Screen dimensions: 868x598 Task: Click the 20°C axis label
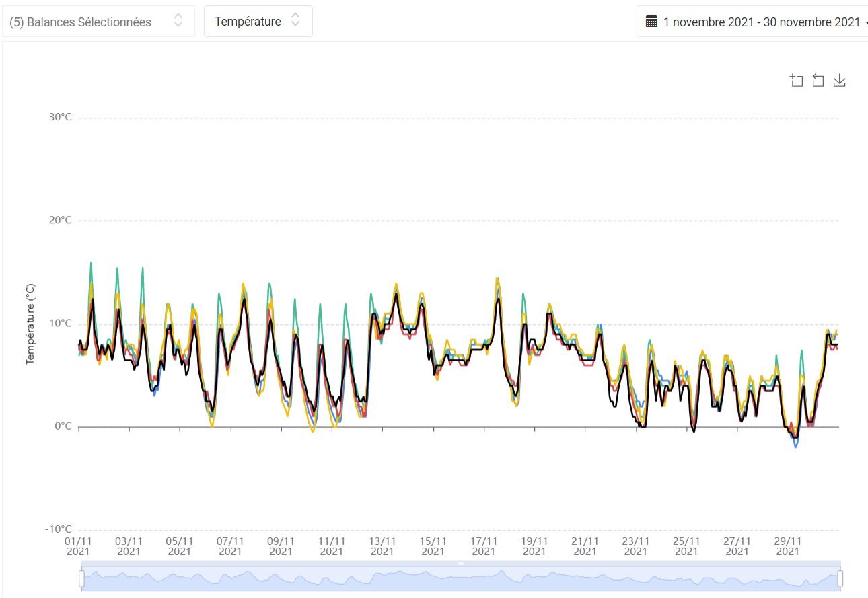(59, 221)
